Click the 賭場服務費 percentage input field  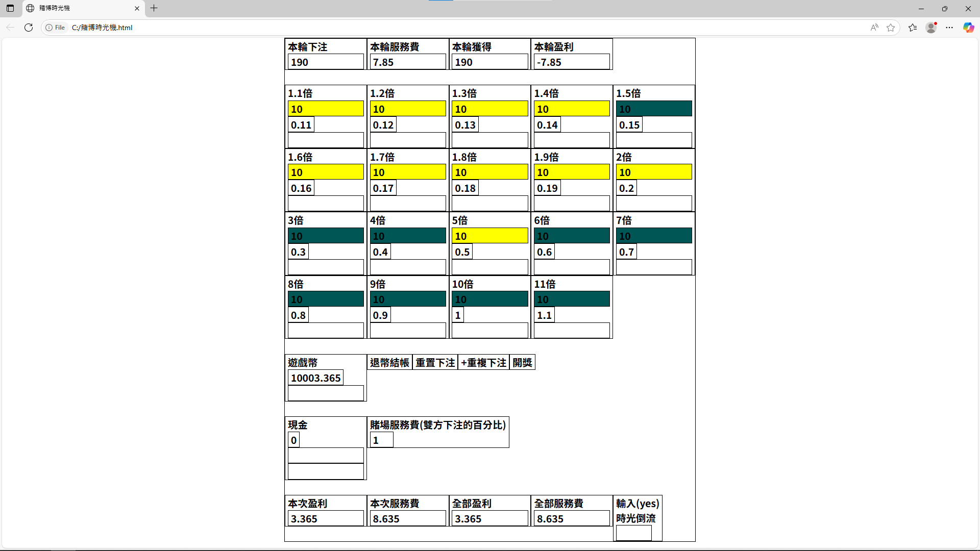[381, 440]
